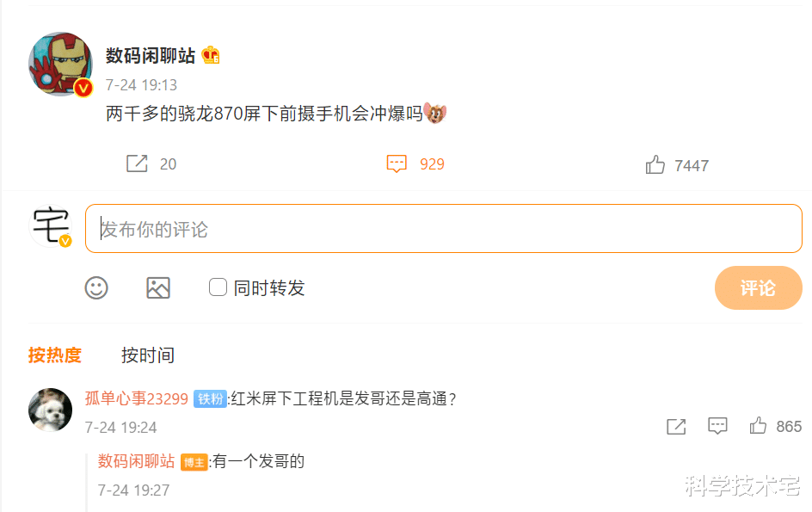Switch to the 按热度 sorting tab

(x=54, y=355)
